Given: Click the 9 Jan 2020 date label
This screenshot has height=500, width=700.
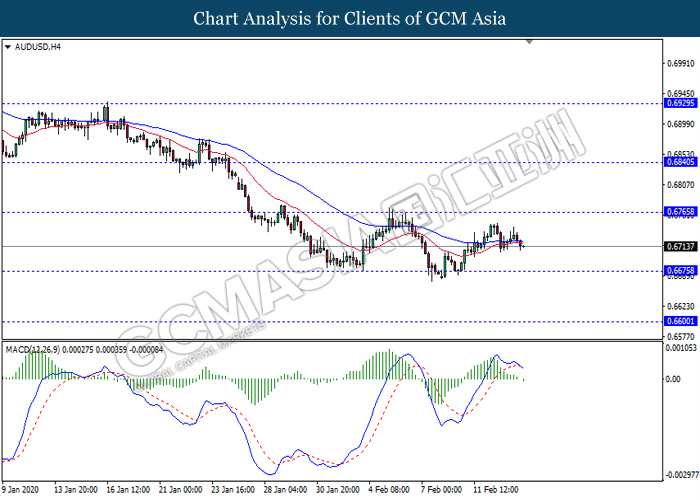Looking at the screenshot, I should pyautogui.click(x=21, y=490).
